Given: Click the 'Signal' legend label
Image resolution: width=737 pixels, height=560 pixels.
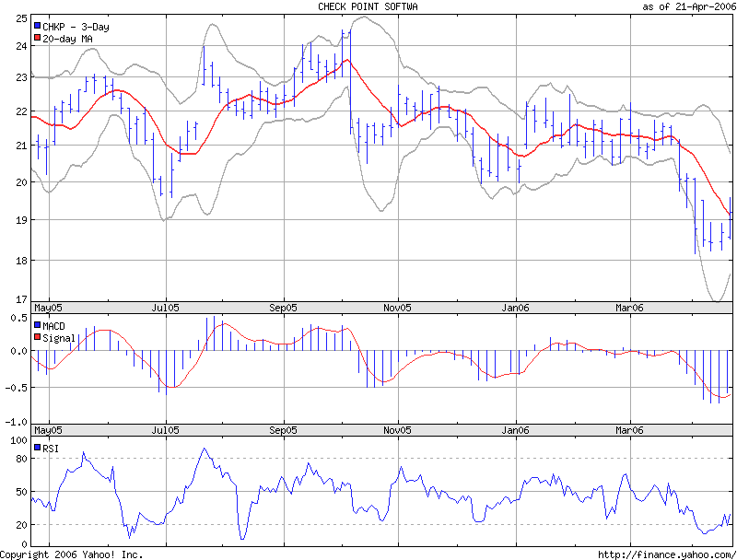Looking at the screenshot, I should (59, 338).
